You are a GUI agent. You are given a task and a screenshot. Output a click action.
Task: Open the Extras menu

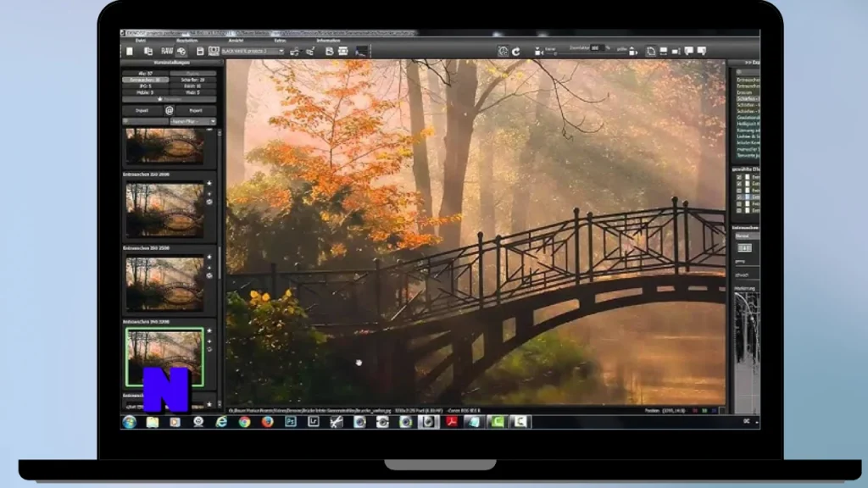pos(280,41)
